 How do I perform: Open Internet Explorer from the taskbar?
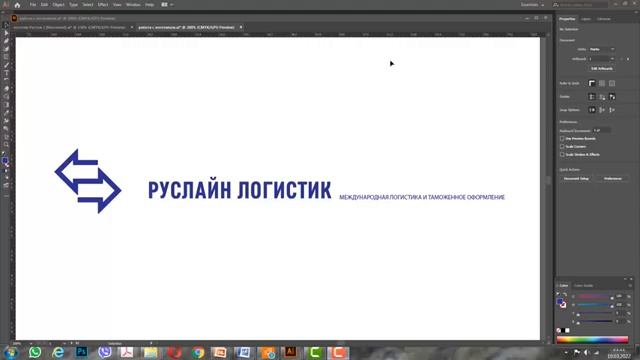tap(58, 352)
